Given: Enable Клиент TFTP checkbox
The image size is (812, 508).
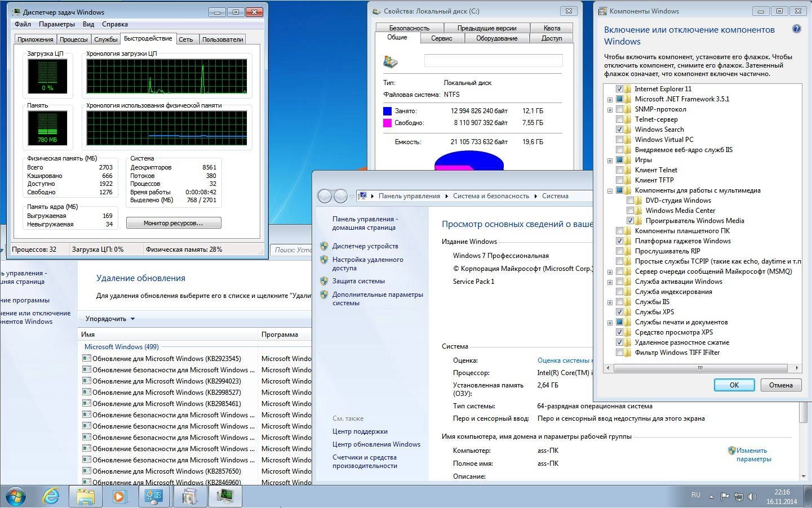Looking at the screenshot, I should tap(619, 180).
